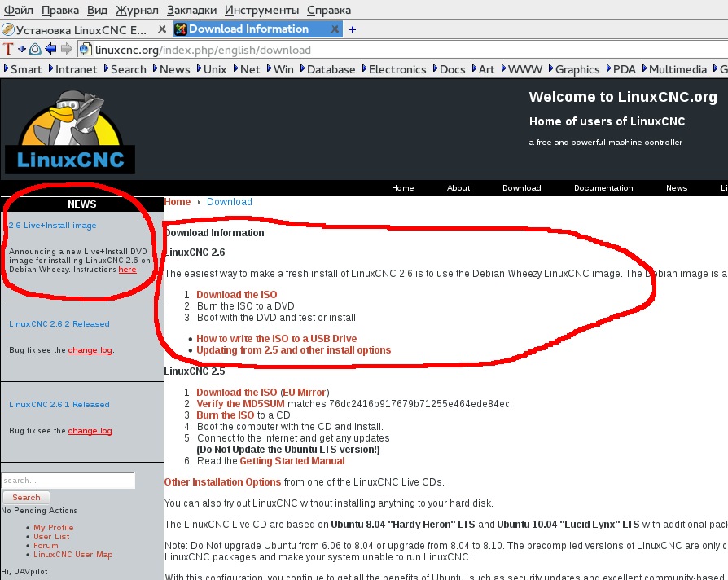The width and height of the screenshot is (728, 580).
Task: Click the red T toolbar icon
Action: [8, 49]
